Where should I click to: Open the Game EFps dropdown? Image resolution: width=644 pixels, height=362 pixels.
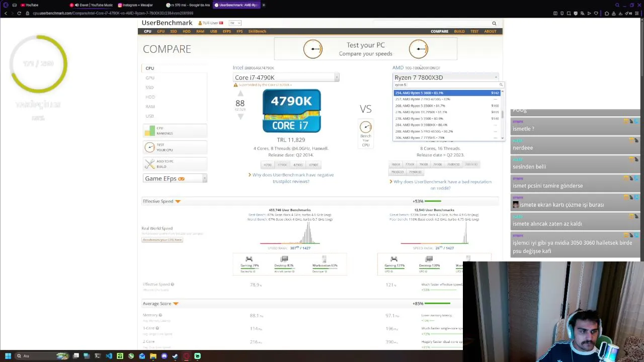click(175, 178)
